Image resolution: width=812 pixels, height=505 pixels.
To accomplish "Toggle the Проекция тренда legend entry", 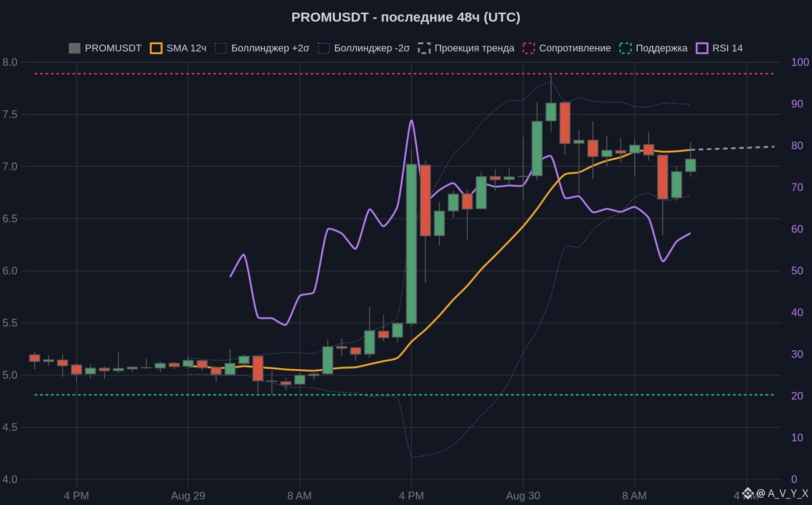I will pyautogui.click(x=466, y=48).
